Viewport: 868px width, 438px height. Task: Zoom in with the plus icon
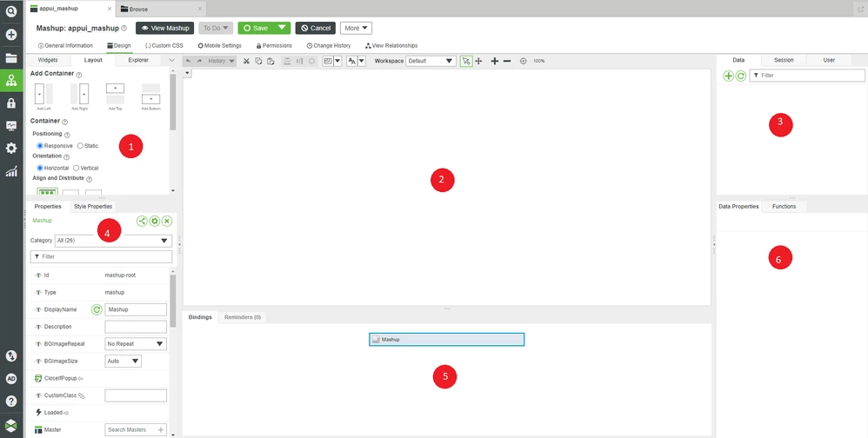(495, 61)
